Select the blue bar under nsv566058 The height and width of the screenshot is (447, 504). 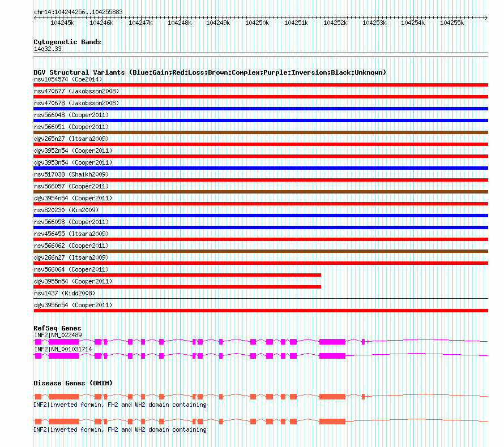260,227
